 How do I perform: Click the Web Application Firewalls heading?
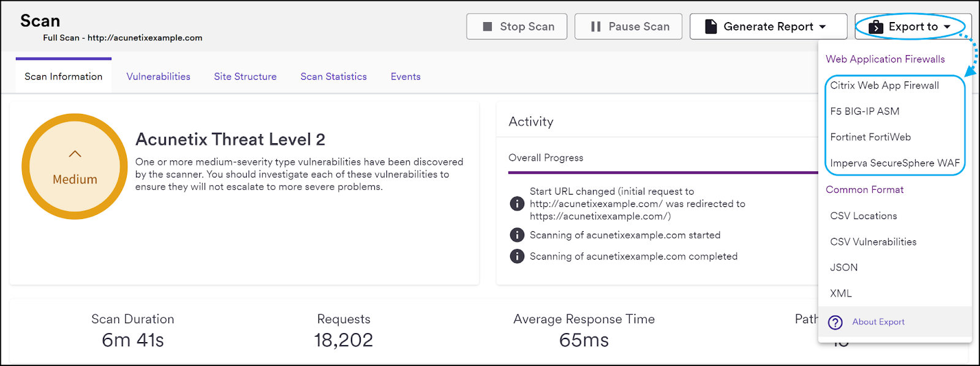click(x=885, y=59)
